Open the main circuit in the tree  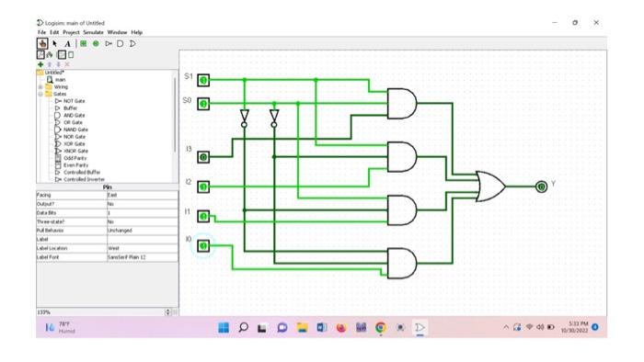56,80
